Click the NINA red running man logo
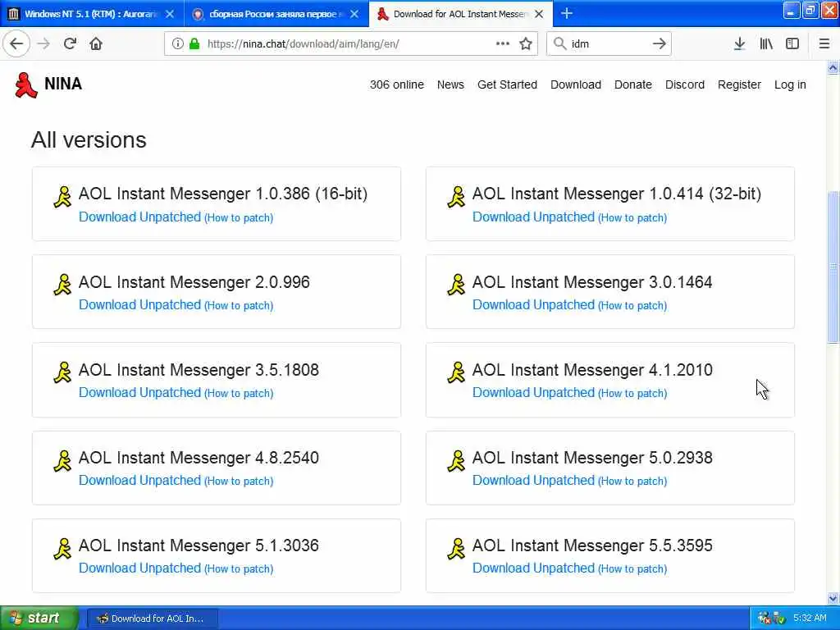Image resolution: width=840 pixels, height=630 pixels. (25, 84)
